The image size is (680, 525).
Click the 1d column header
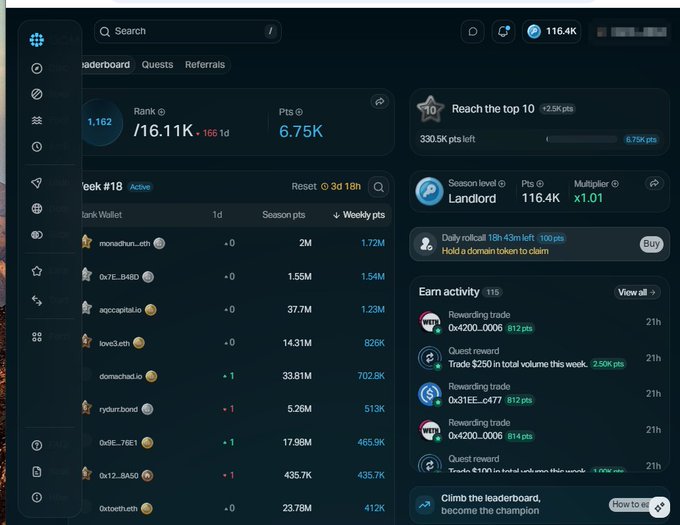pos(217,215)
